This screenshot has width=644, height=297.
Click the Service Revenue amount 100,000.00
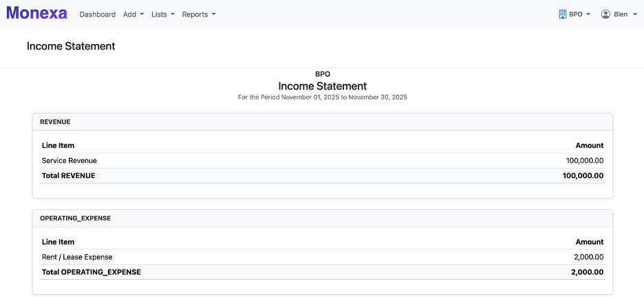click(x=584, y=161)
